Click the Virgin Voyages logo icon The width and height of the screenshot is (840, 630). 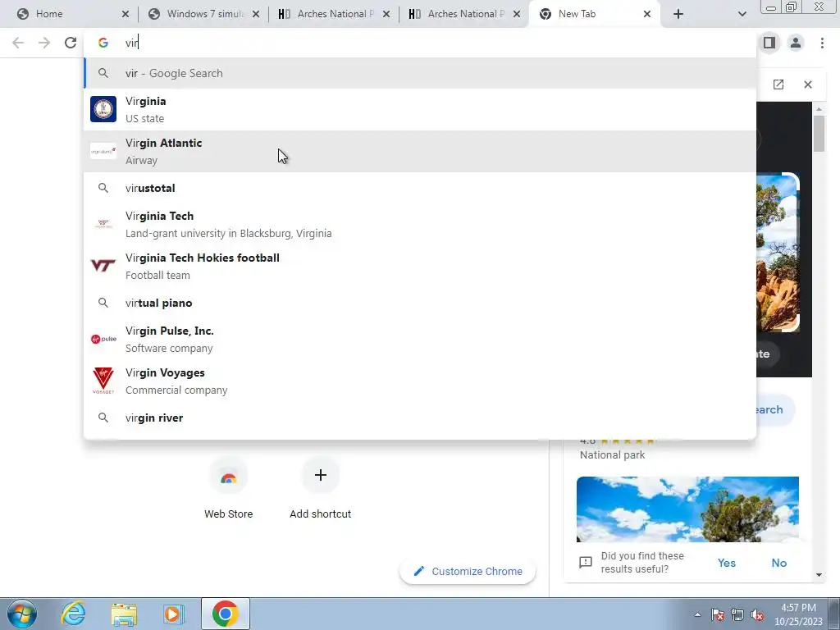pos(103,381)
